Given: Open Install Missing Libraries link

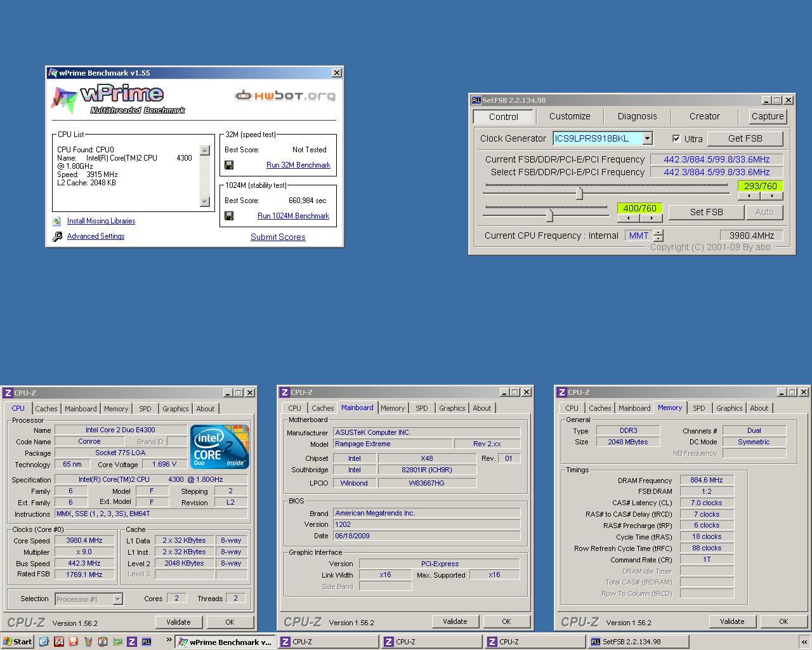Looking at the screenshot, I should pos(101,221).
